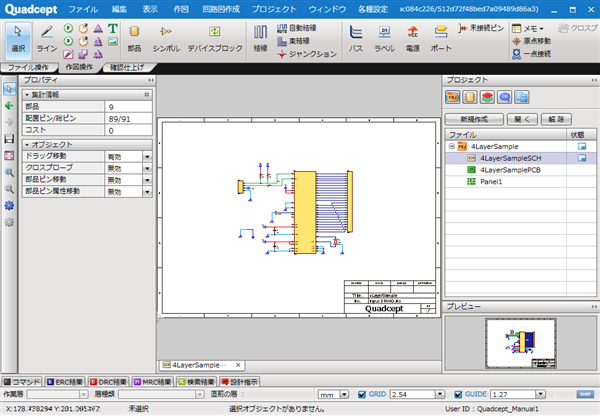This screenshot has height=416, width=600.
Task: Click the search icon in project panel
Action: point(505,97)
